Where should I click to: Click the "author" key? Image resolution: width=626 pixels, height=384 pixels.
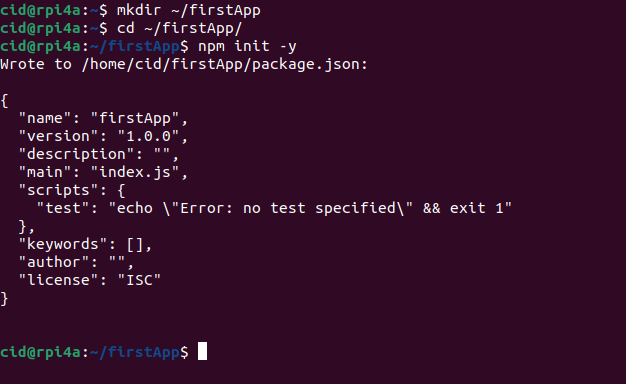[x=54, y=262]
